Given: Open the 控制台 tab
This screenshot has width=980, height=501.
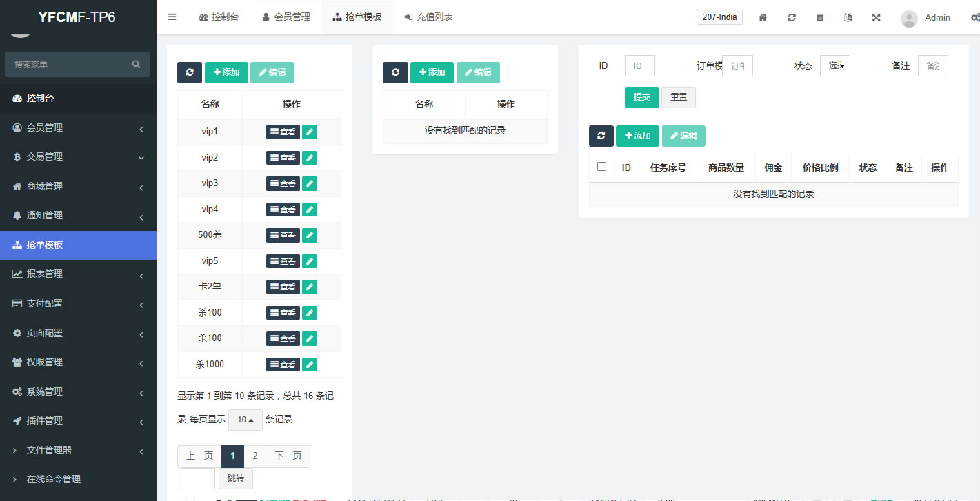Looking at the screenshot, I should (x=219, y=17).
